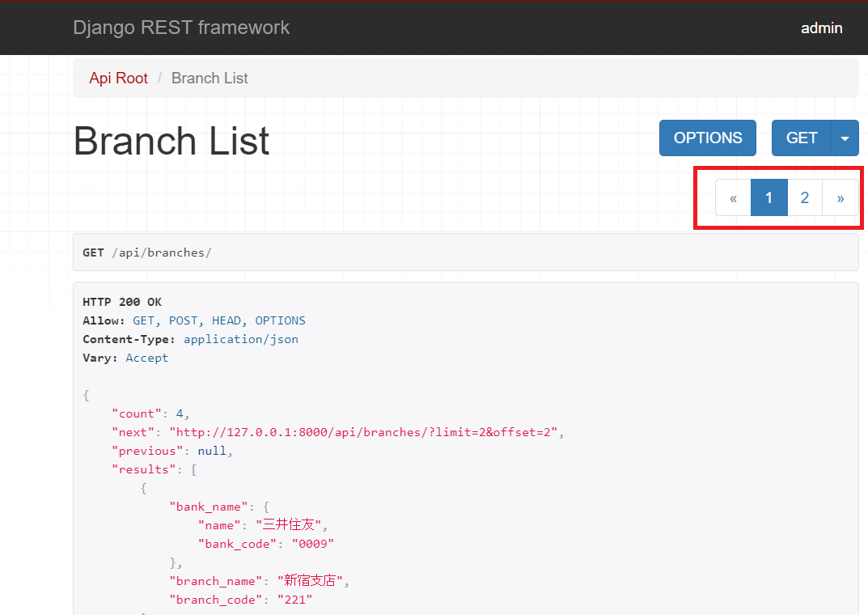Click Accept in the Vary header
Image resolution: width=868 pixels, height=615 pixels.
(x=146, y=357)
